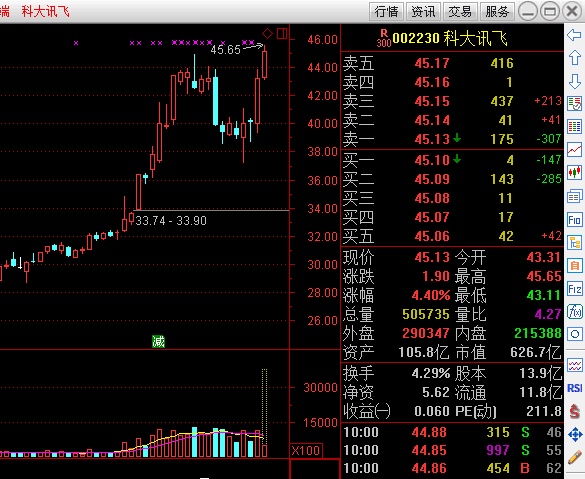The height and width of the screenshot is (479, 585).
Task: Click the red diamond icon above chart
Action: (x=268, y=34)
